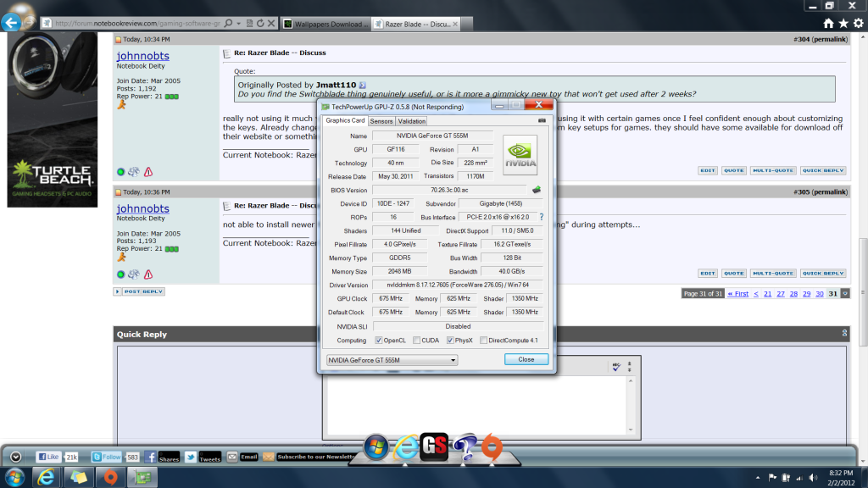Image resolution: width=868 pixels, height=488 pixels.
Task: Open Sticky Notes from the taskbar
Action: pyautogui.click(x=79, y=477)
